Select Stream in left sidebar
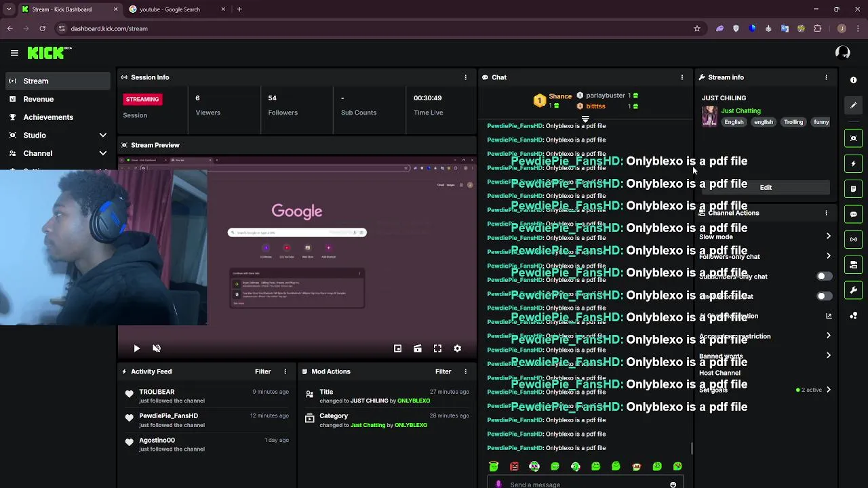The image size is (868, 488). 58,81
